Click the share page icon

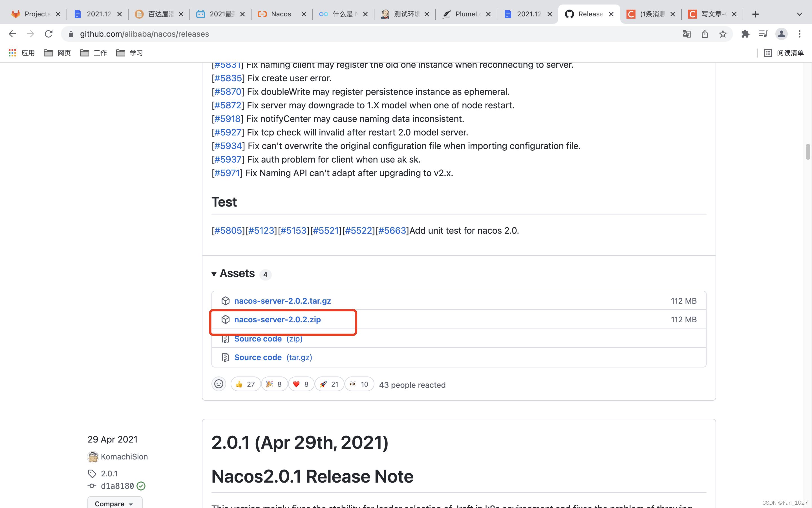tap(705, 34)
